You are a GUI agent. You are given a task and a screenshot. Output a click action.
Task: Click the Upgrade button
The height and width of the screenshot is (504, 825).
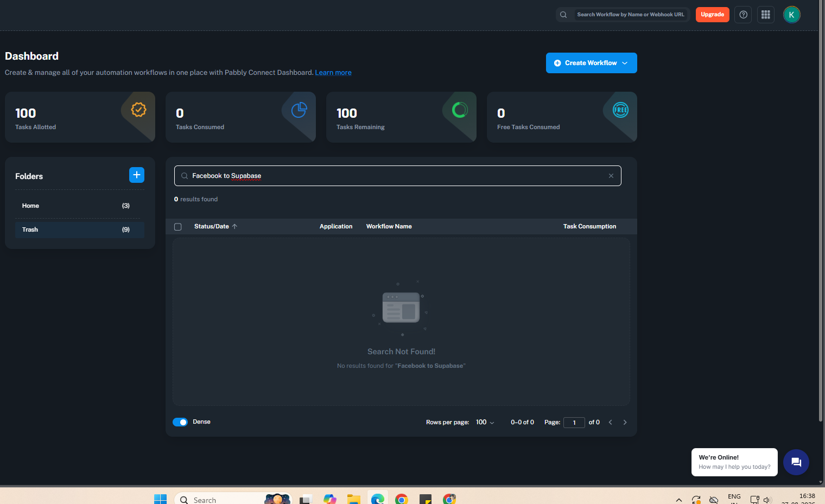713,15
